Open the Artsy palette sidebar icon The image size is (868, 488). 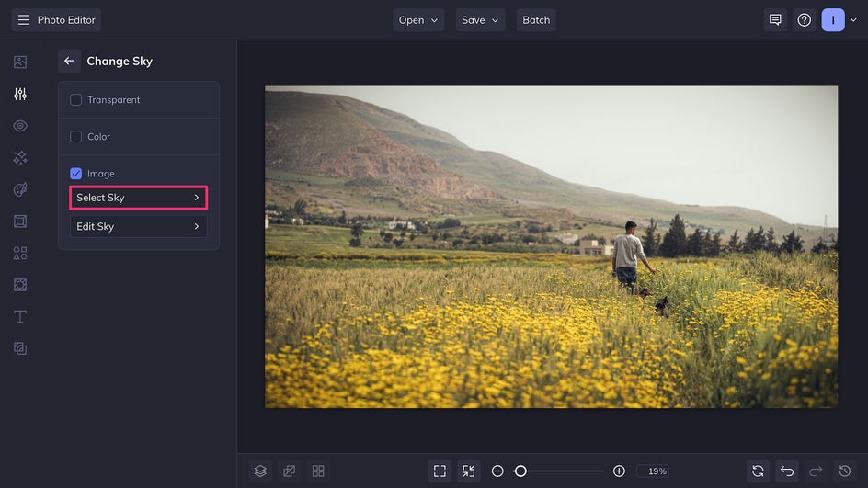point(20,189)
